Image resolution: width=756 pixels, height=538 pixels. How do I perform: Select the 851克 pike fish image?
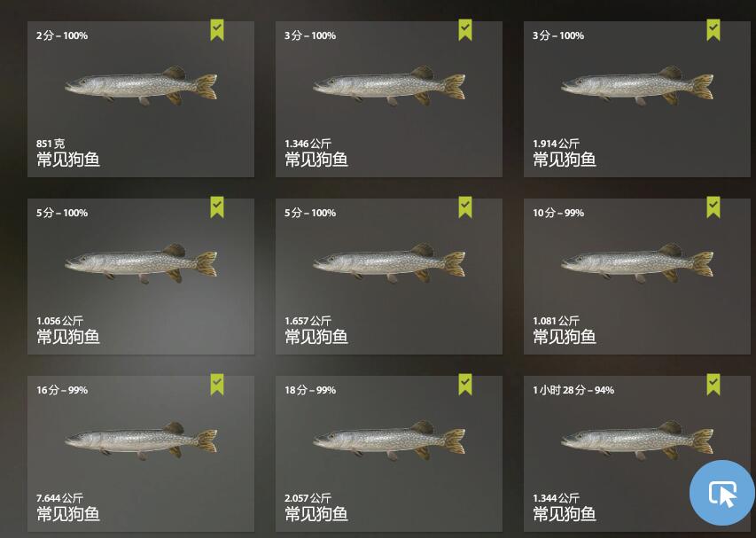point(141,86)
